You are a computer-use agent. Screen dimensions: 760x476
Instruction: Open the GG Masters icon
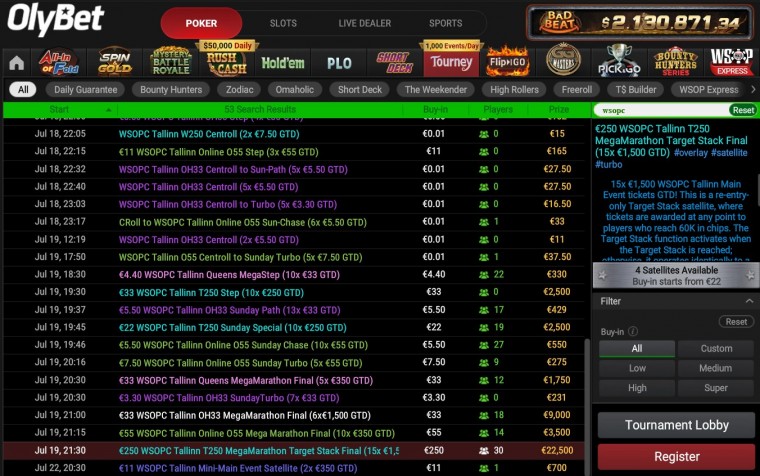point(563,61)
